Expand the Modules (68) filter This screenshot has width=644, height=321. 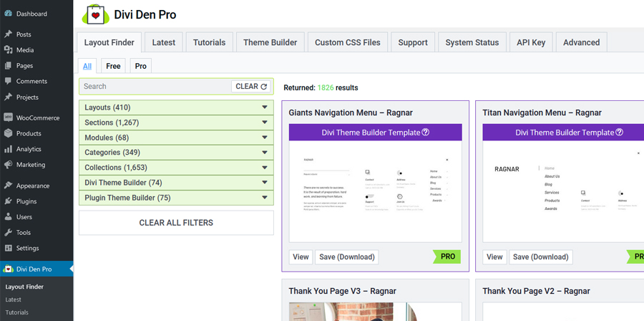[176, 138]
